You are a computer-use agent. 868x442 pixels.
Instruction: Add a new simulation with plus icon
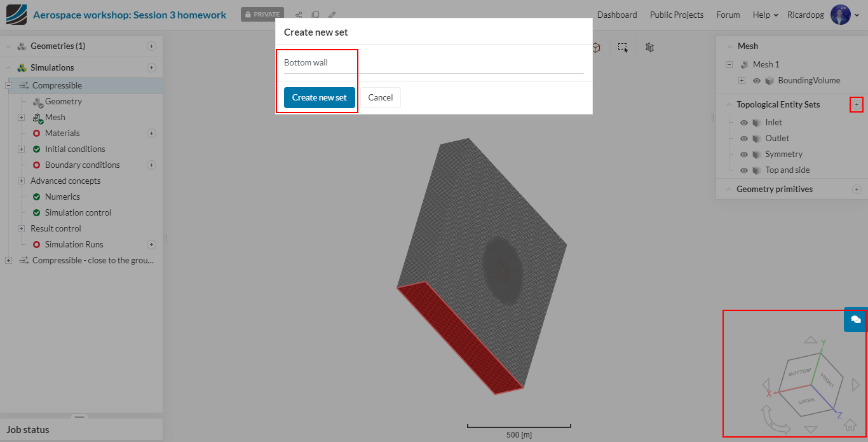coord(151,67)
